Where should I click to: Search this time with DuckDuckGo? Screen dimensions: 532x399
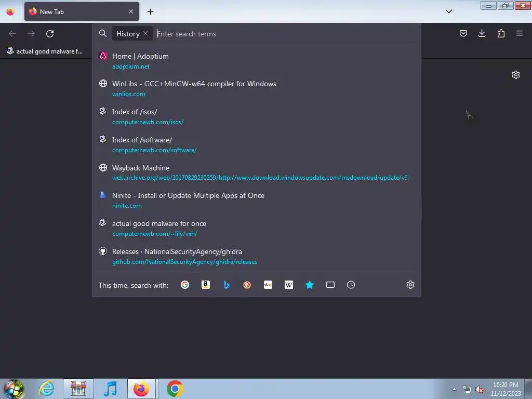[247, 285]
